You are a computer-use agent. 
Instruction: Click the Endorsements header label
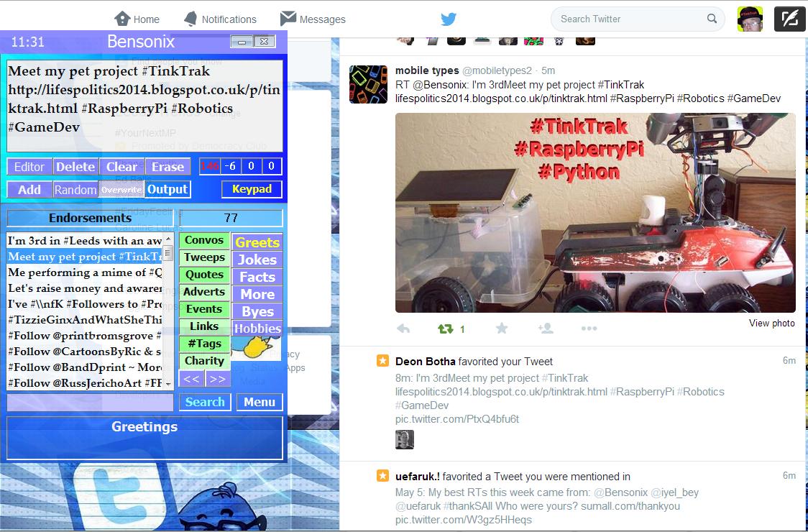tap(90, 218)
